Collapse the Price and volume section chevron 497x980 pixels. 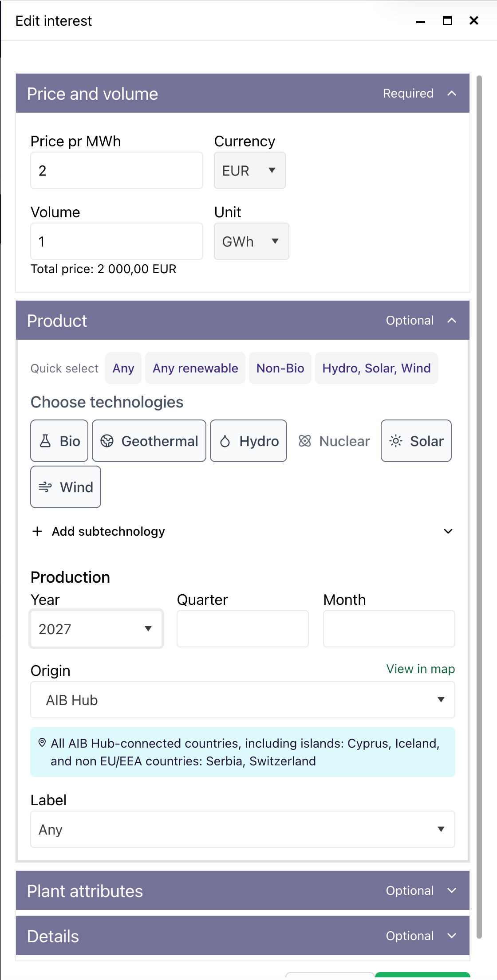(452, 94)
